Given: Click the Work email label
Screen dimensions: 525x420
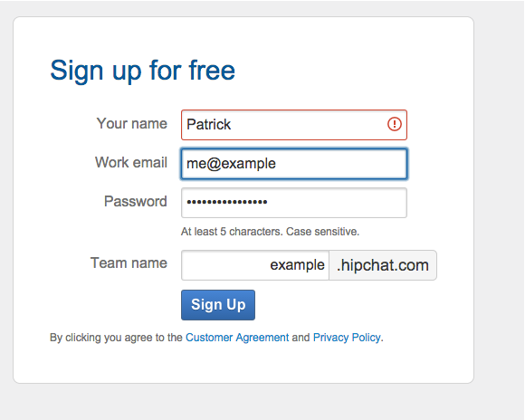Looking at the screenshot, I should tap(131, 162).
